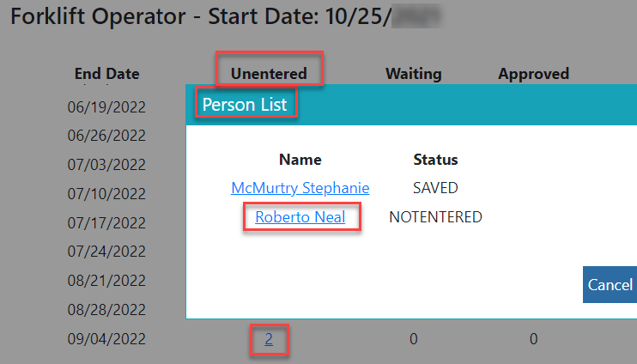Click the End Date column header

click(x=106, y=74)
